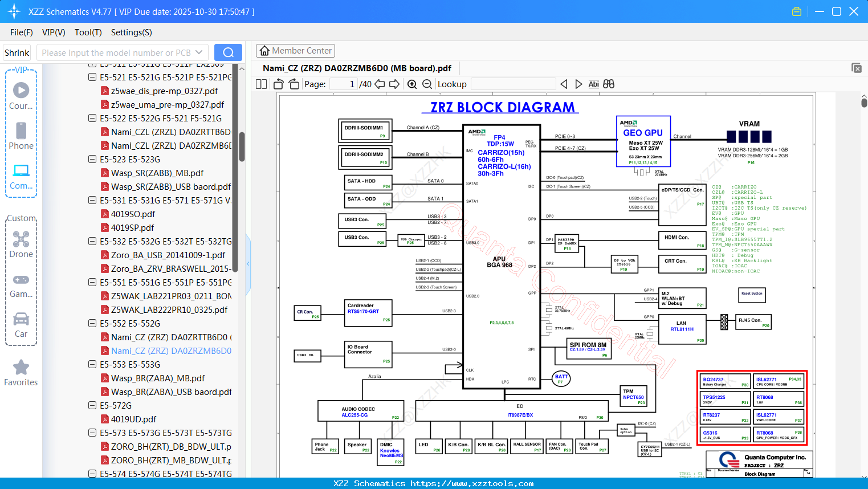The image size is (868, 489).
Task: Close the document tab icon at right
Action: click(857, 68)
